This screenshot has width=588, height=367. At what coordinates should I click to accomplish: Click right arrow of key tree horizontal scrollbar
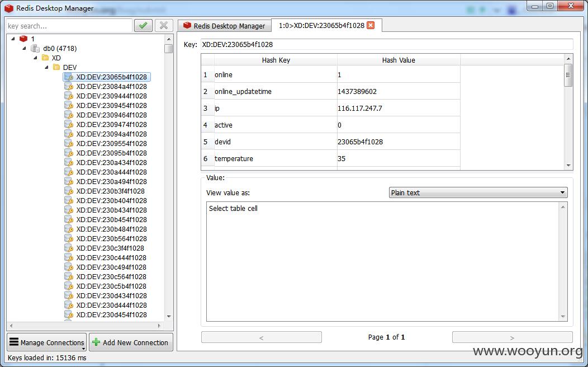pos(159,326)
